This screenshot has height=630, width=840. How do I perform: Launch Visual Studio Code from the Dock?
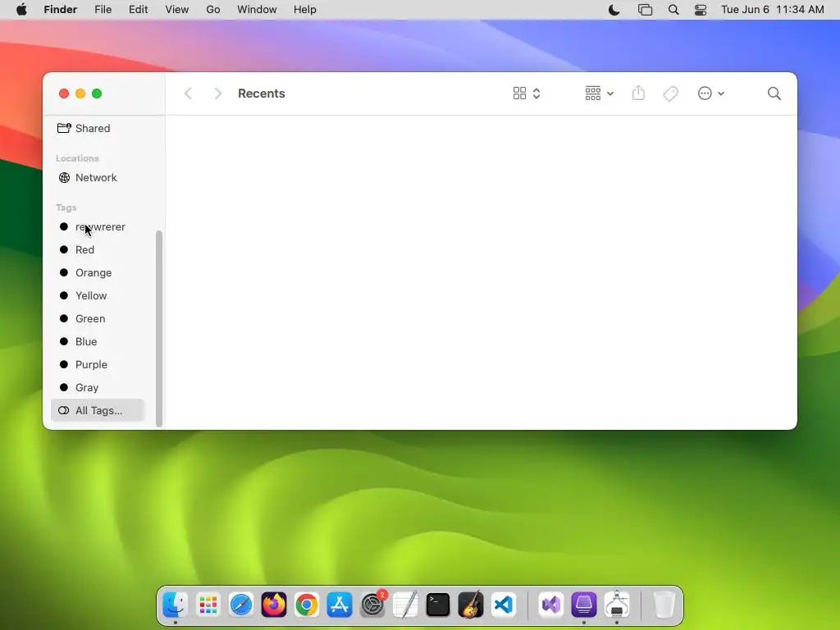point(504,605)
